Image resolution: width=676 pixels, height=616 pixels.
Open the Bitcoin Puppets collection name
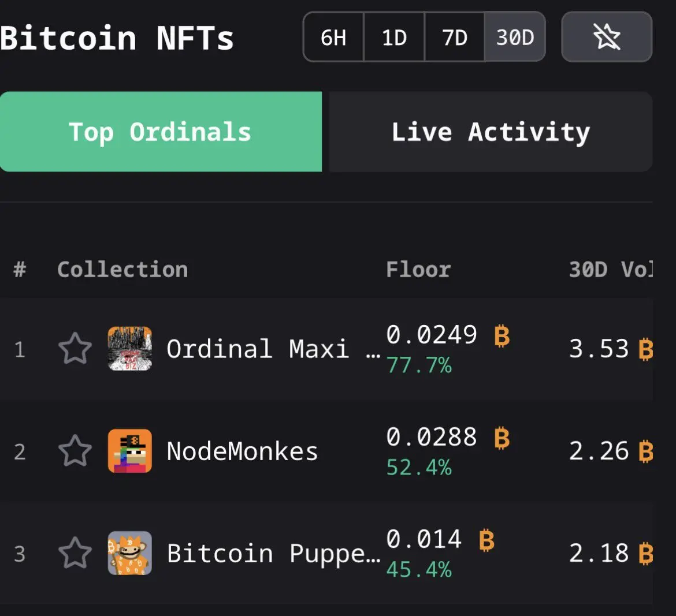tap(274, 553)
